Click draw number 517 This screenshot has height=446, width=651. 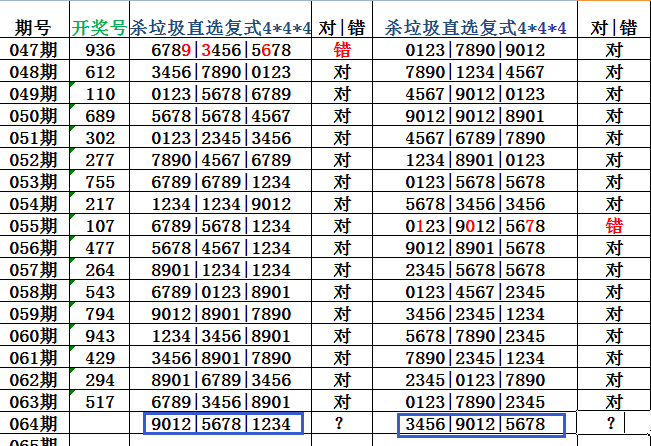coord(100,402)
